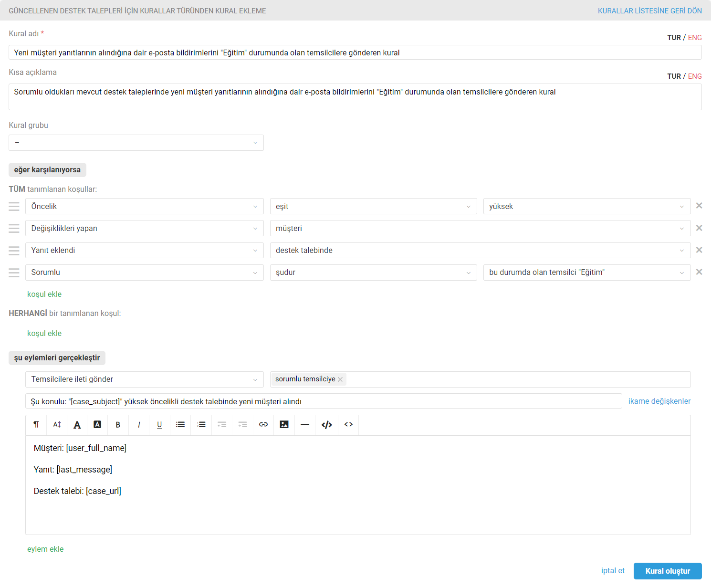Insert a hyperlink using the link icon
The width and height of the screenshot is (711, 588).
(x=263, y=425)
